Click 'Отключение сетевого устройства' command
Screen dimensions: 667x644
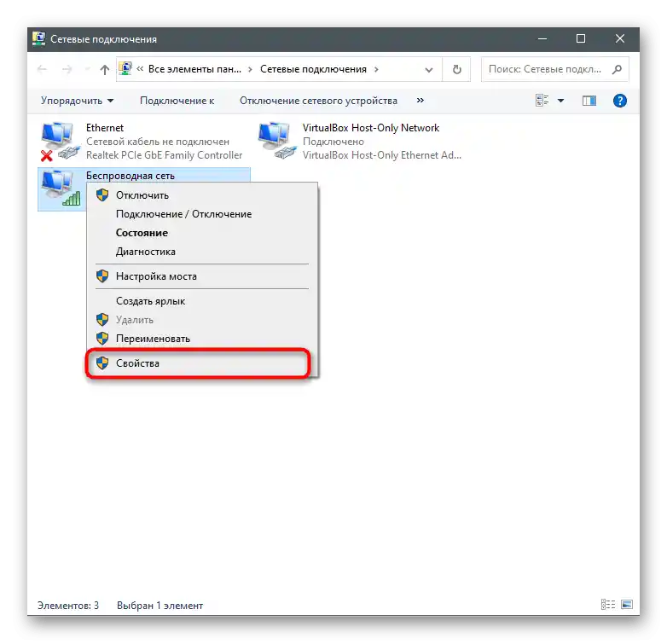tap(318, 101)
